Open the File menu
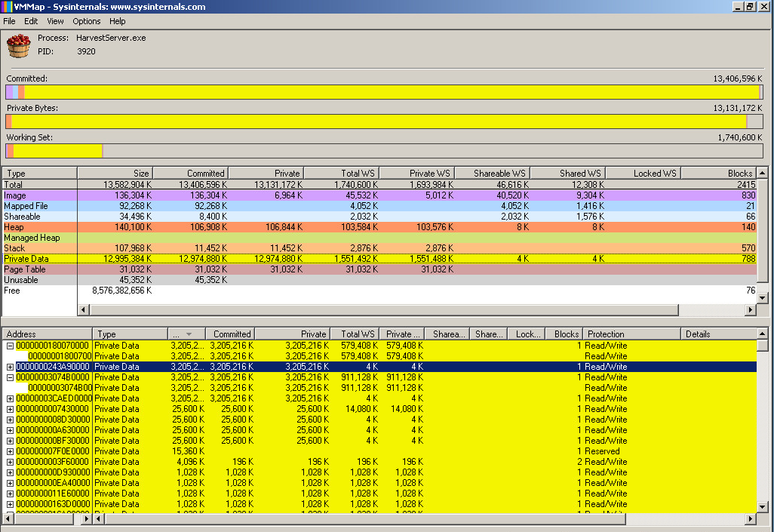 coord(9,21)
